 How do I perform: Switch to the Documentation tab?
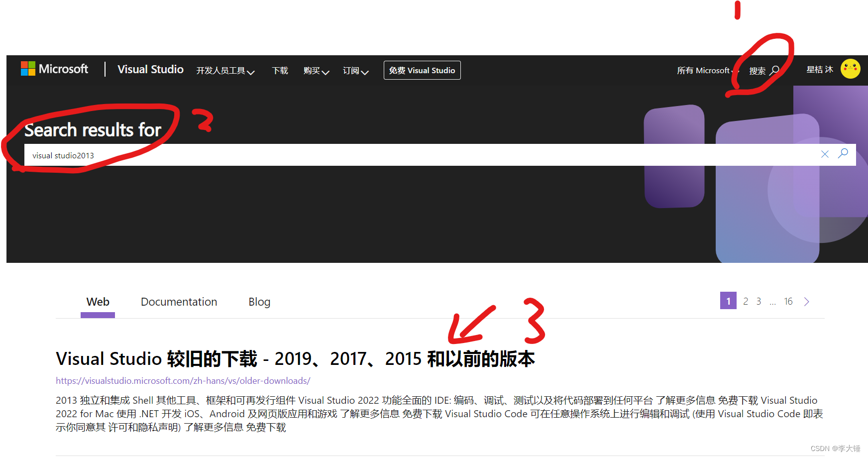pyautogui.click(x=179, y=302)
